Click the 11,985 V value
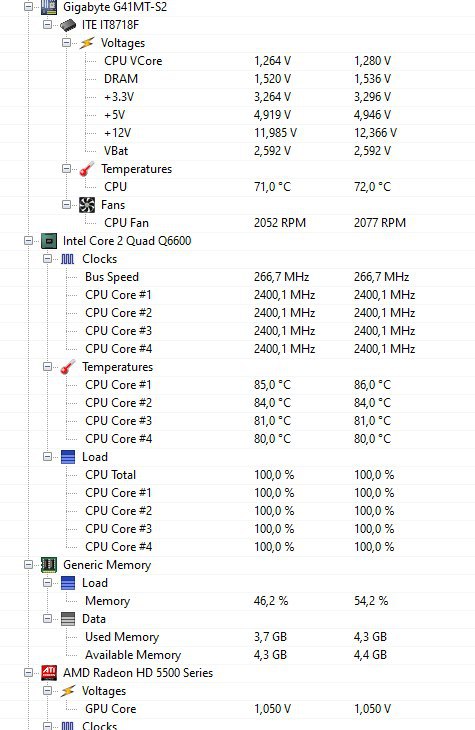 click(275, 133)
